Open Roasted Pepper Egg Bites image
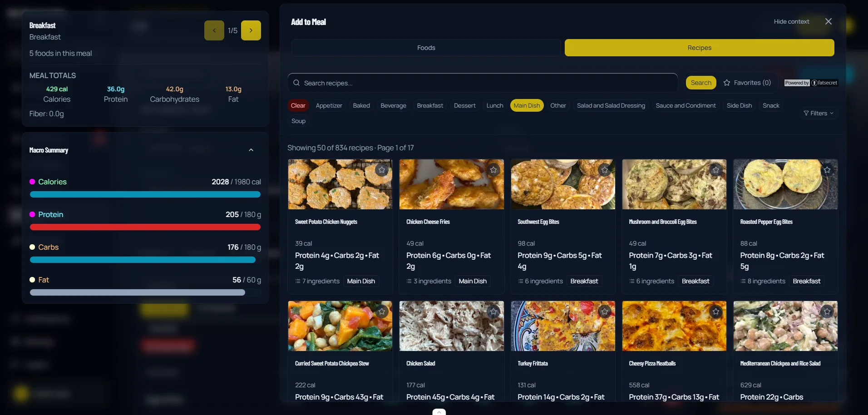 [785, 184]
